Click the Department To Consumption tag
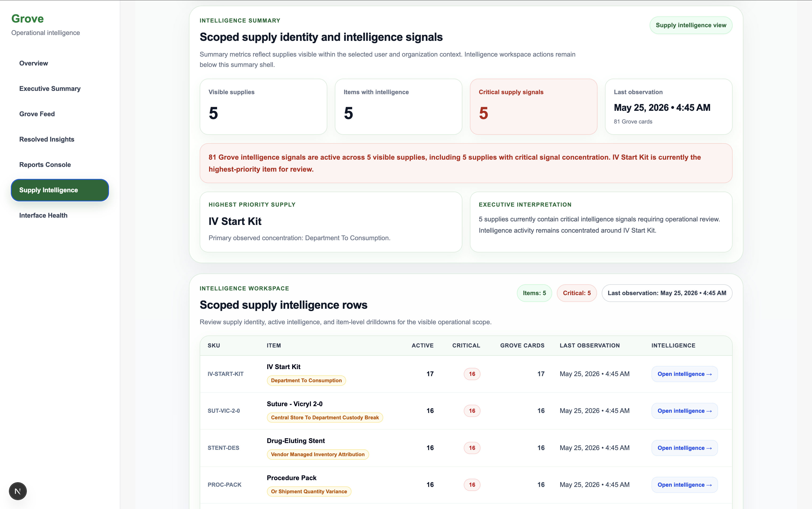 click(x=306, y=380)
